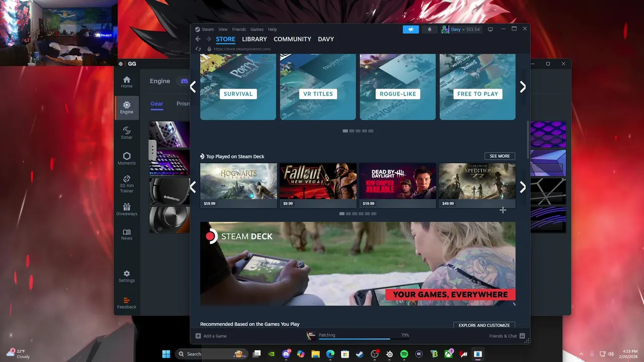The width and height of the screenshot is (644, 362).
Task: Select first dot of Steam Deck carousel pager
Action: pos(342,214)
